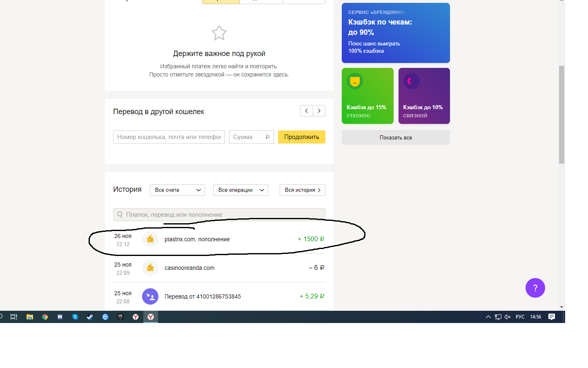Click the Показать все button
Image resolution: width=588 pixels, height=368 pixels.
(x=396, y=137)
